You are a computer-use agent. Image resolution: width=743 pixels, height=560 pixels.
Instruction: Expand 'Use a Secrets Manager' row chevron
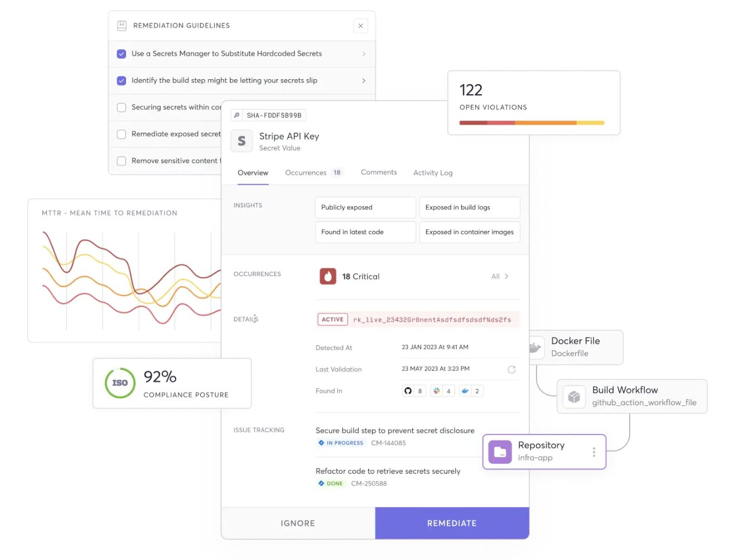point(364,54)
